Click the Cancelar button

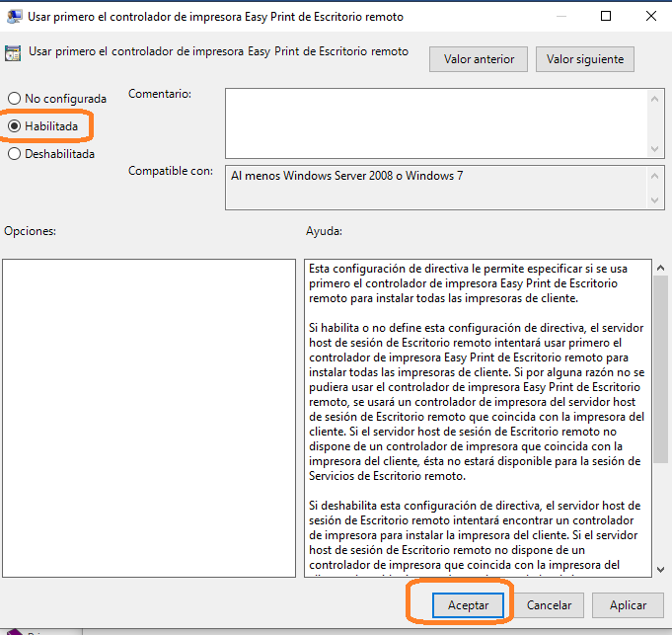click(x=549, y=605)
